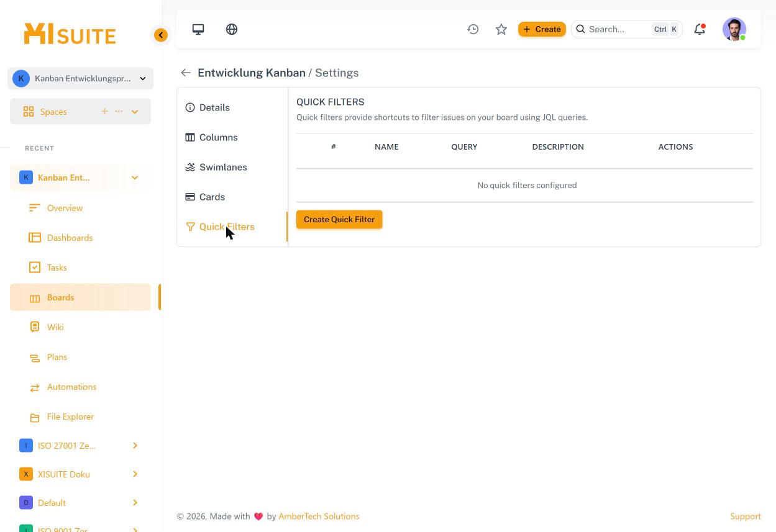776x532 pixels.
Task: Click the Kanban Ent... project K badge
Action: coord(26,178)
